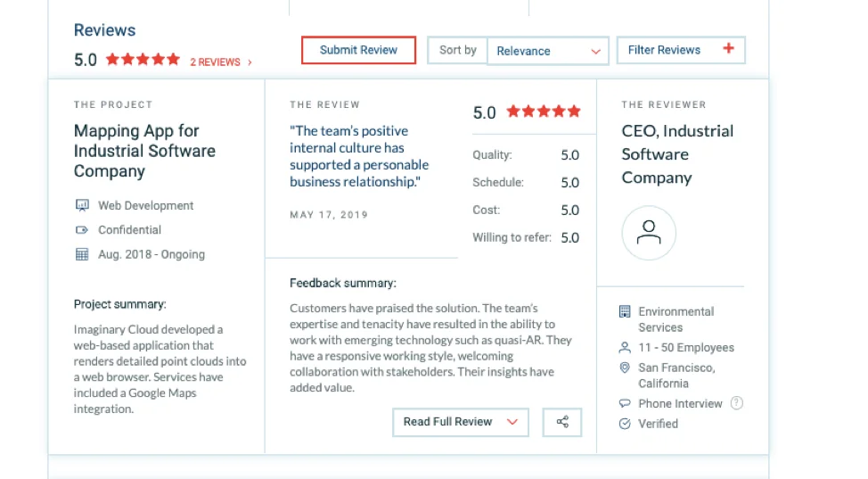The image size is (868, 479).
Task: Click the Project summary label
Action: click(119, 304)
